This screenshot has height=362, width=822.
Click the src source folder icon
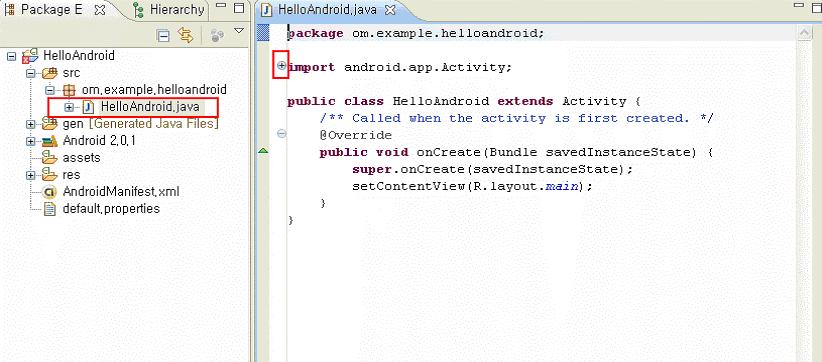tap(50, 72)
